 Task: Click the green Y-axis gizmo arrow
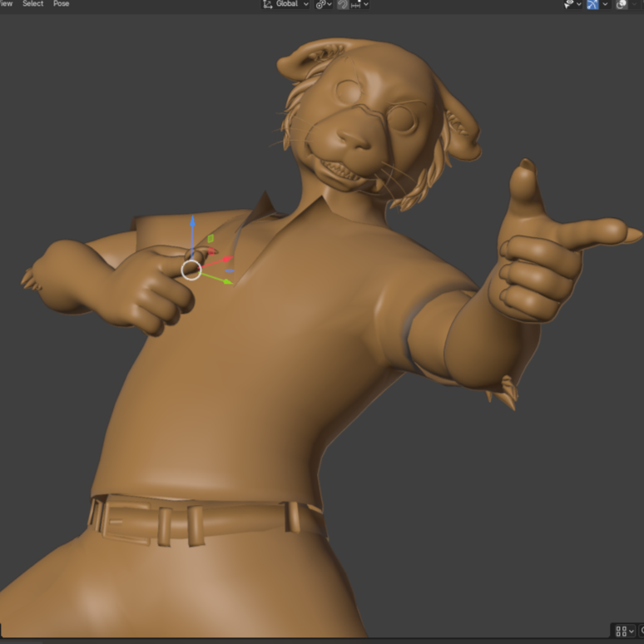pyautogui.click(x=227, y=281)
